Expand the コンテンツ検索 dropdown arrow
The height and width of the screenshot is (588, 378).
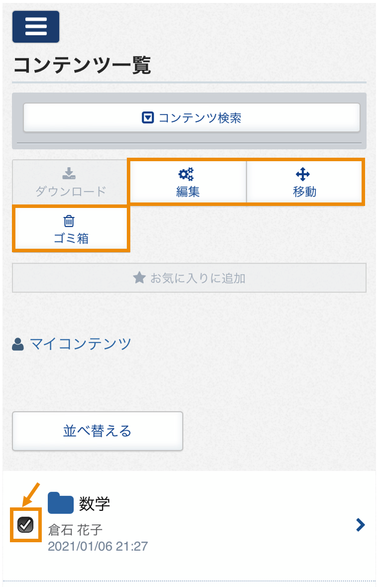148,118
